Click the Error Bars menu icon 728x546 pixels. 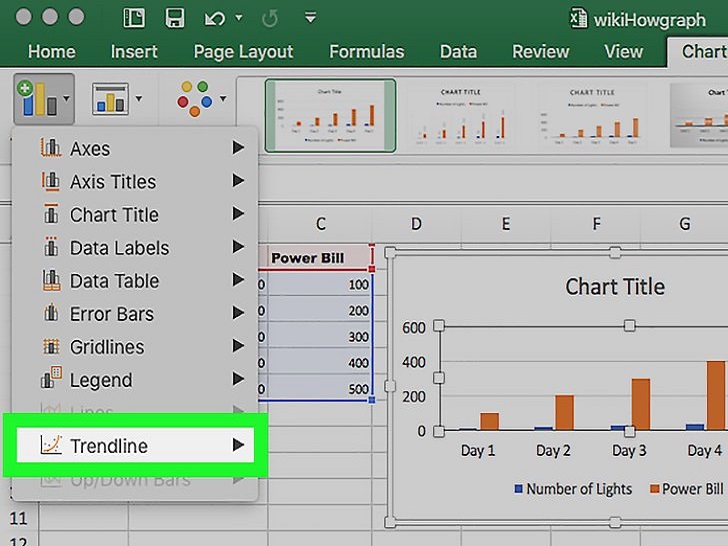[x=51, y=313]
